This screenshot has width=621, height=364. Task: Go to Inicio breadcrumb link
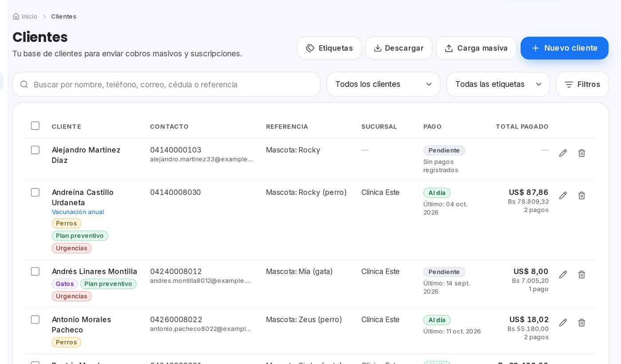click(x=29, y=16)
